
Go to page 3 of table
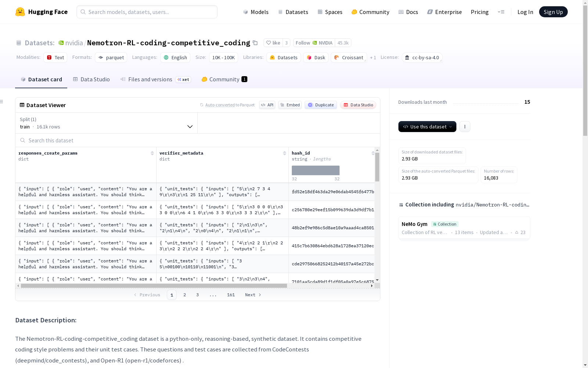click(197, 295)
